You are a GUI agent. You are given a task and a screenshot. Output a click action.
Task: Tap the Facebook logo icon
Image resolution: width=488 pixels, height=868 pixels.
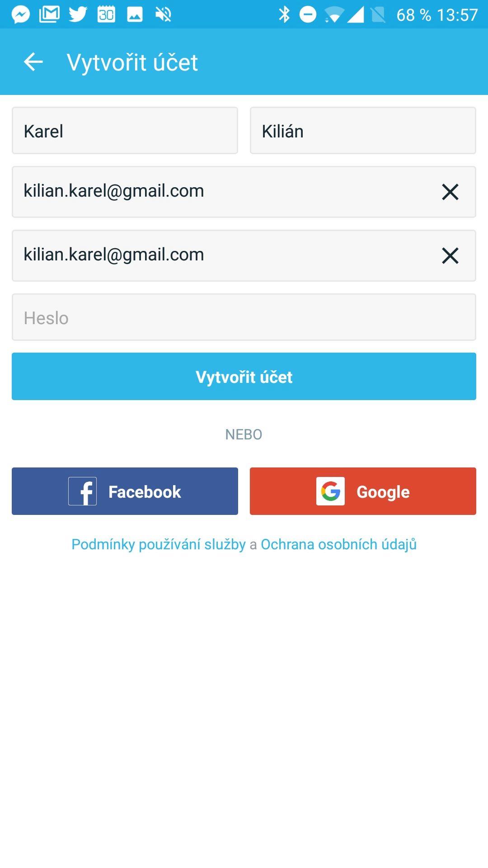pos(82,491)
